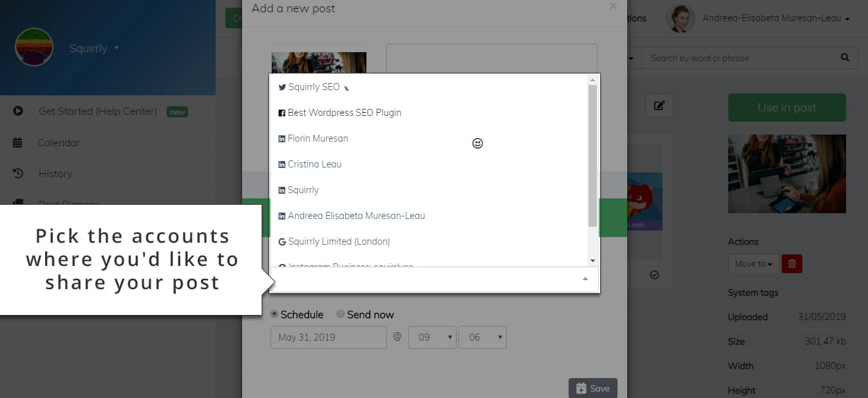Open the hour dropdown showing 09
The width and height of the screenshot is (868, 398).
point(432,337)
